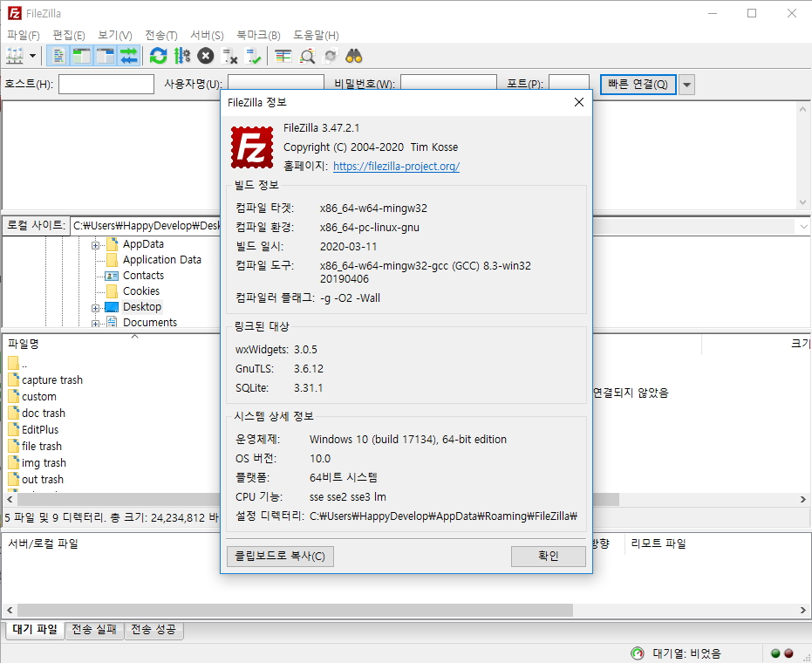Click the green activity indicator light
812x663 pixels.
click(x=775, y=653)
